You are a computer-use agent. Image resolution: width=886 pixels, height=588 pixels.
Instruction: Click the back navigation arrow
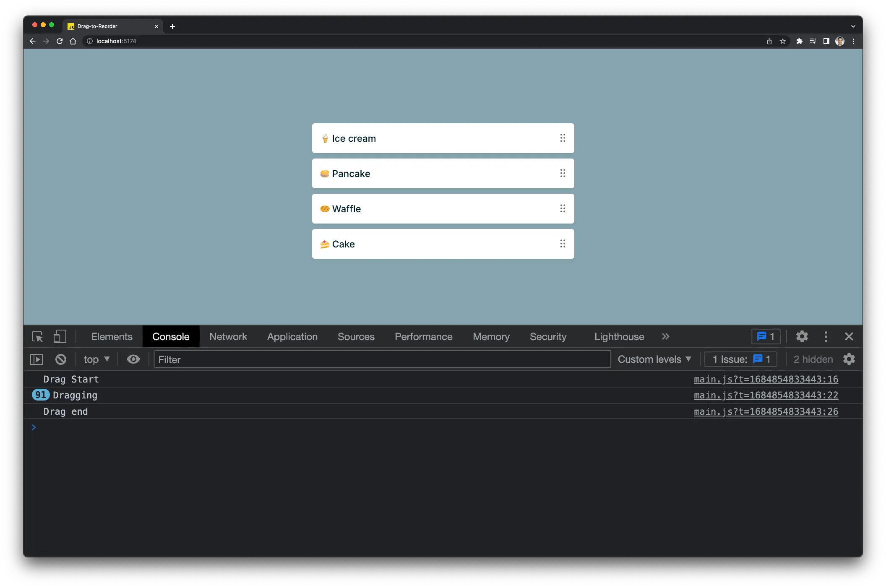33,41
